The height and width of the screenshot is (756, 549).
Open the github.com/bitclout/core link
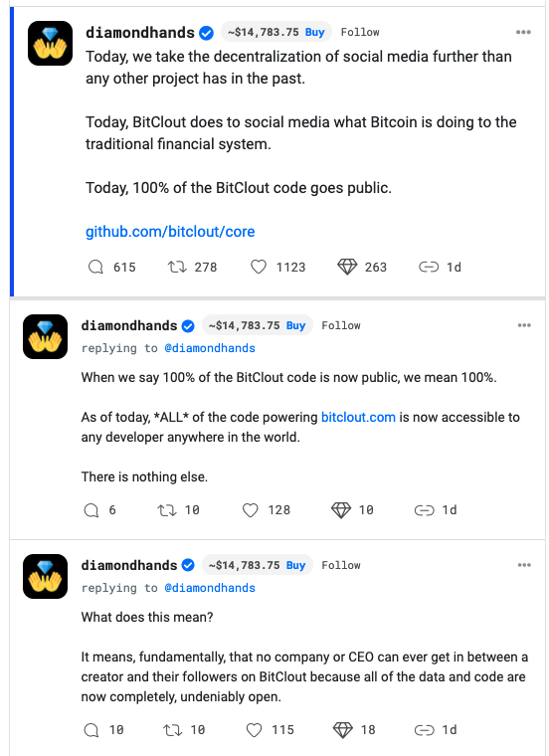170,232
